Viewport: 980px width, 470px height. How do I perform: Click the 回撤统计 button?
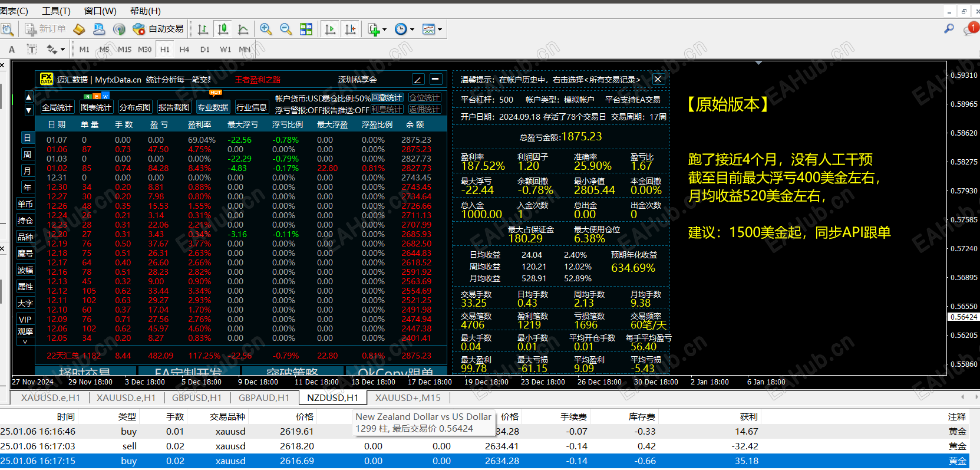387,98
